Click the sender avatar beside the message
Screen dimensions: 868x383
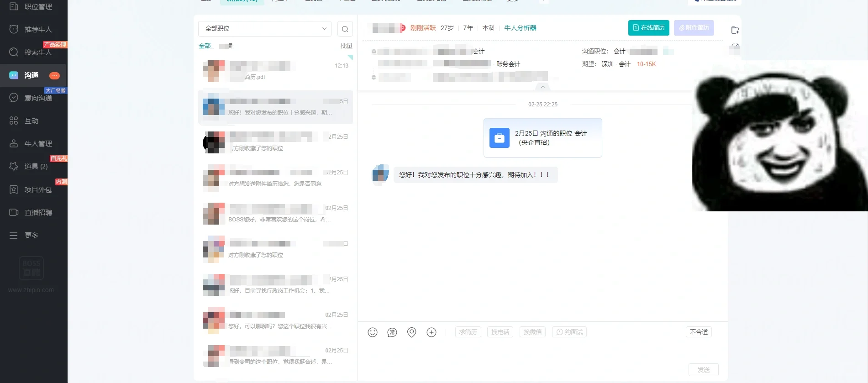(381, 175)
